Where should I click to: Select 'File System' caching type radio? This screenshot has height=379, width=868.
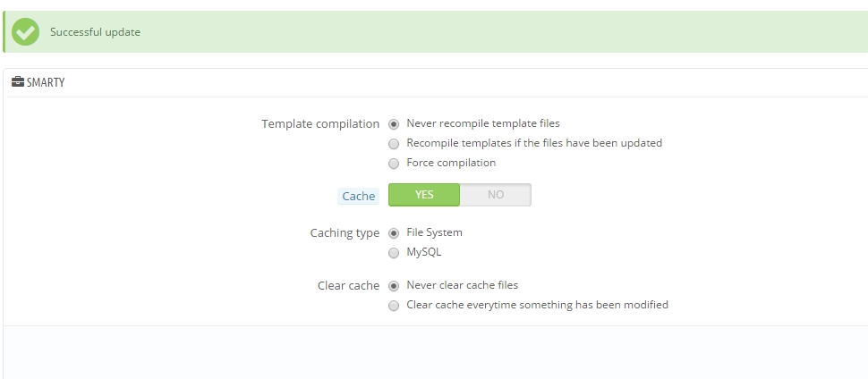[394, 233]
